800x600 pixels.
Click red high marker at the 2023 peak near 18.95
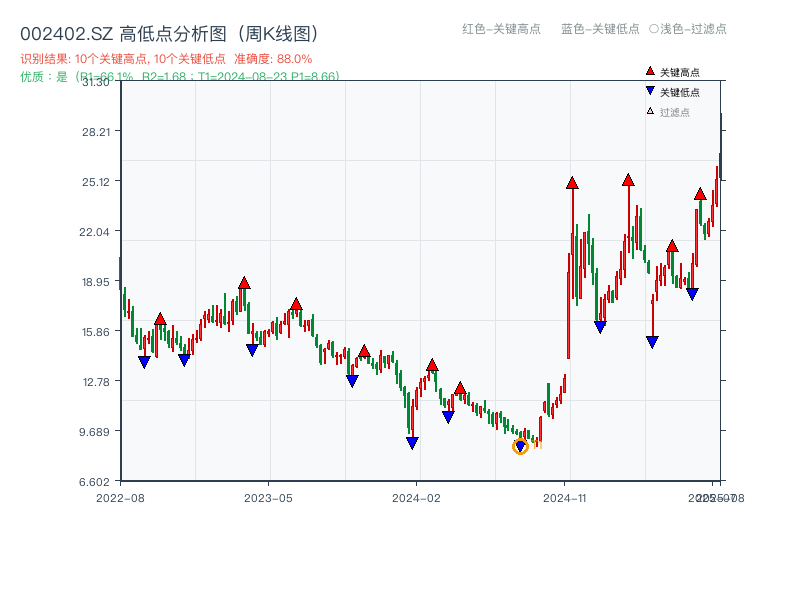pos(244,283)
